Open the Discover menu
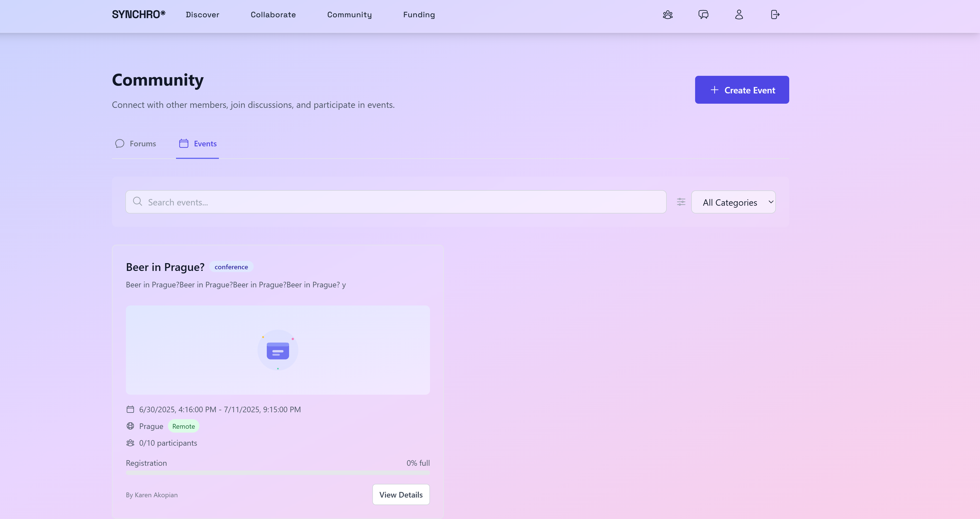Screen dimensions: 980x519 coord(202,15)
